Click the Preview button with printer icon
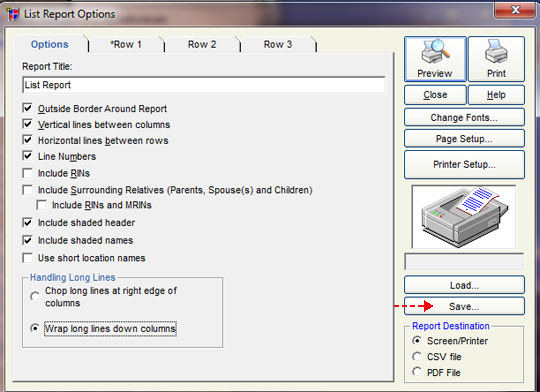This screenshot has height=392, width=540. pyautogui.click(x=435, y=59)
